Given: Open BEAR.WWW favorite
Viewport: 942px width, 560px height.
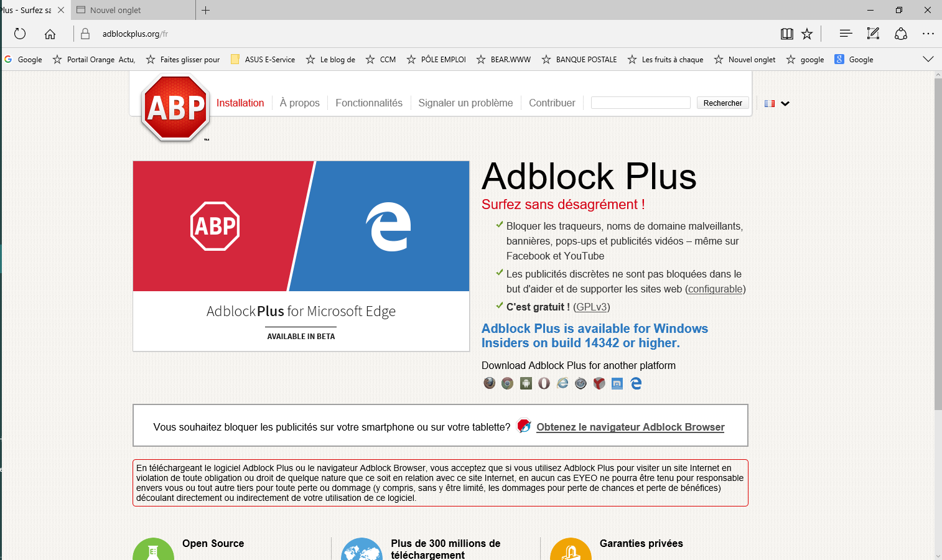Looking at the screenshot, I should 504,60.
